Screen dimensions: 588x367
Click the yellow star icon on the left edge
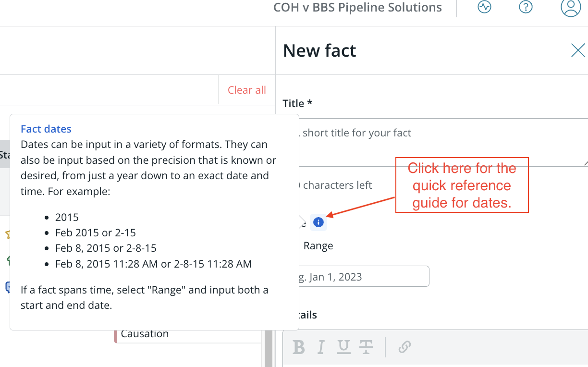coord(8,234)
